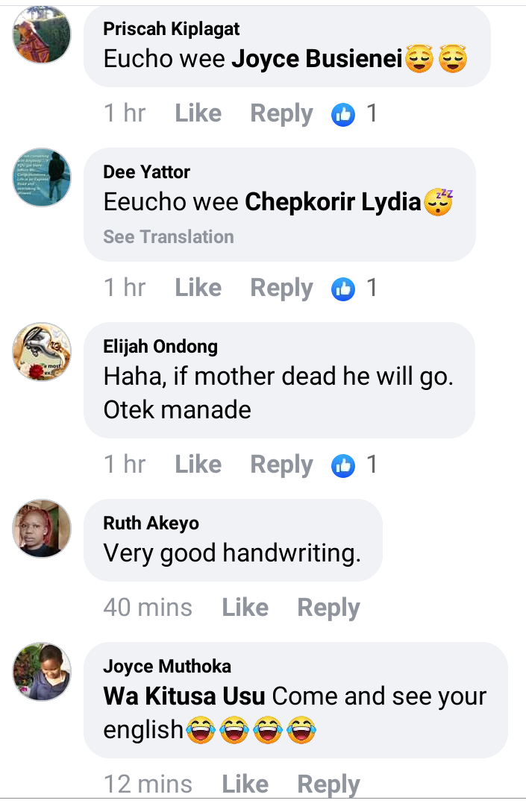Reply to Ruth Akeyo's comment
This screenshot has height=812, width=526.
click(x=328, y=608)
